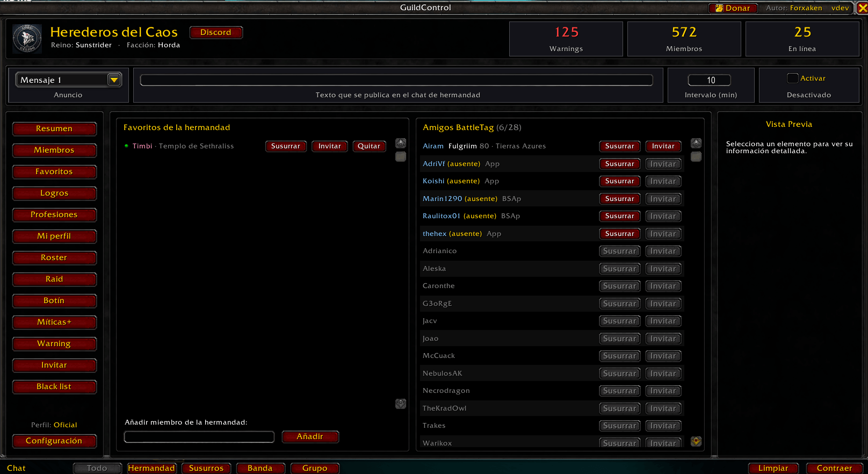The height and width of the screenshot is (474, 868).
Task: Click the scroll-up arrow of the Favoritos list
Action: click(401, 143)
